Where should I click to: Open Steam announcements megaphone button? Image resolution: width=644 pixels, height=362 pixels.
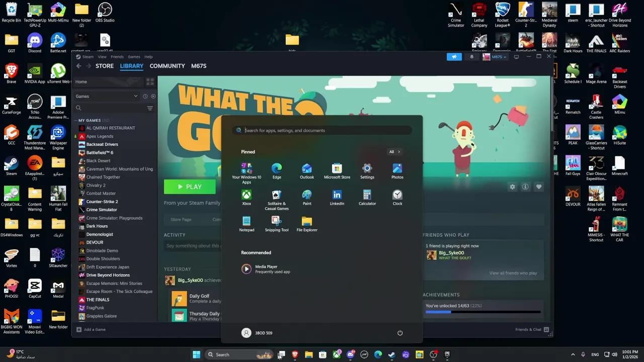454,57
